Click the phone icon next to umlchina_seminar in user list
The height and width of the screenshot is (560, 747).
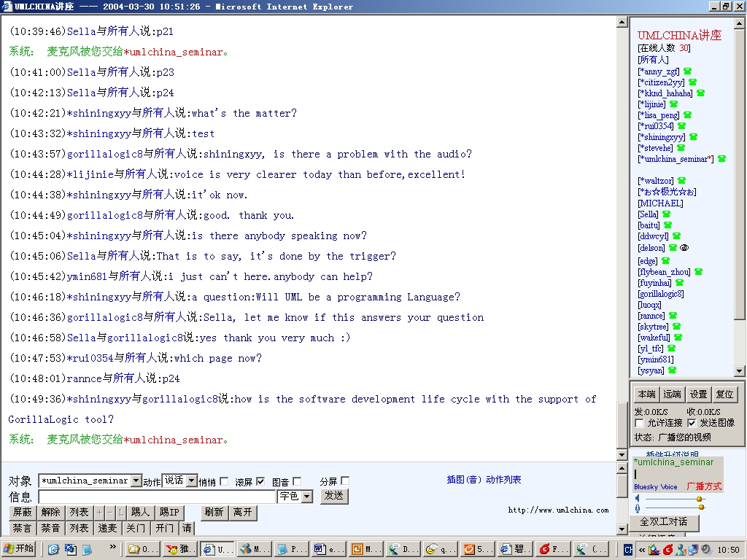pos(721,159)
